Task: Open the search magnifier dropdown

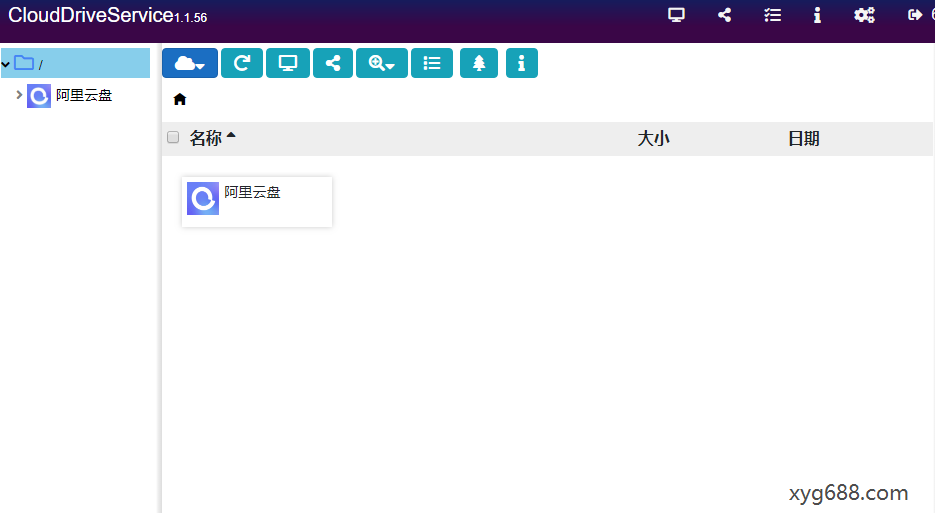Action: coord(382,63)
